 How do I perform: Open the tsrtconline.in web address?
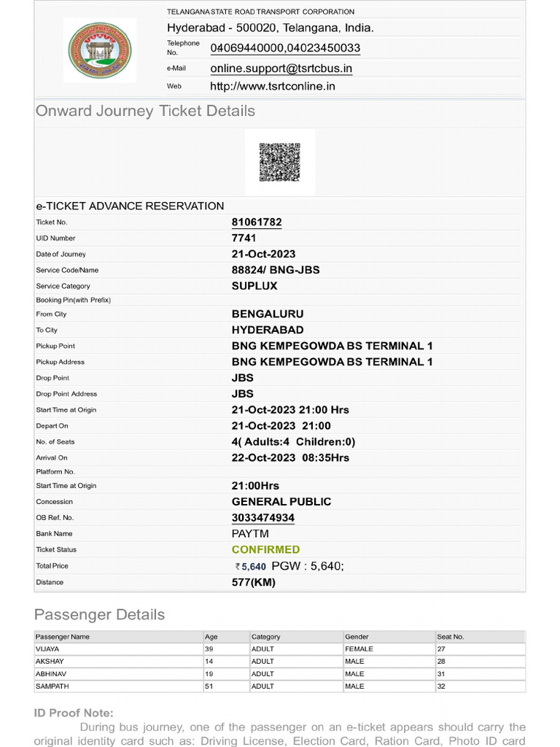273,86
